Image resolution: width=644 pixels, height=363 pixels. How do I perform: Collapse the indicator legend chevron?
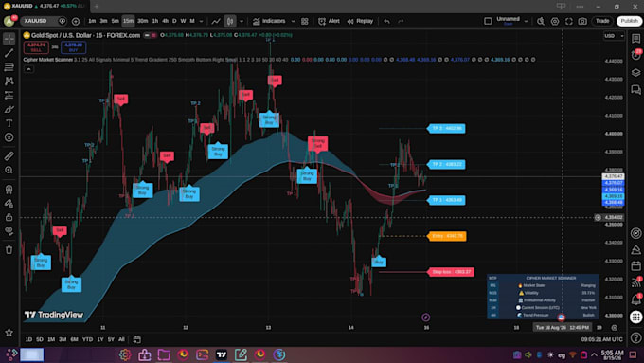pyautogui.click(x=28, y=69)
